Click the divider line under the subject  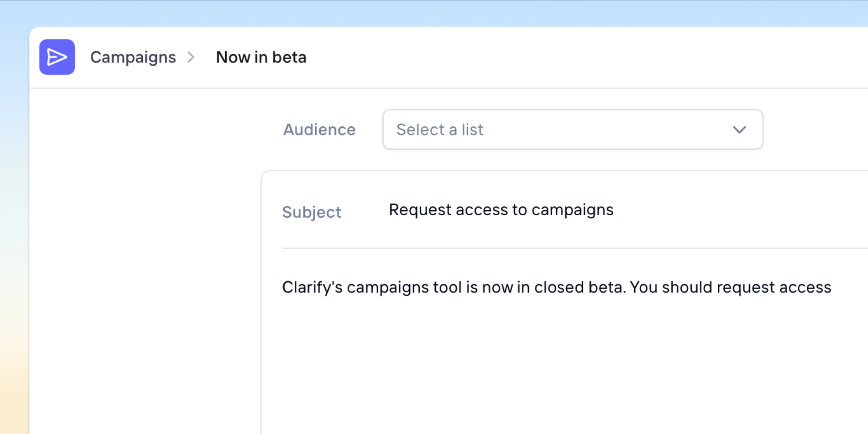click(x=564, y=248)
